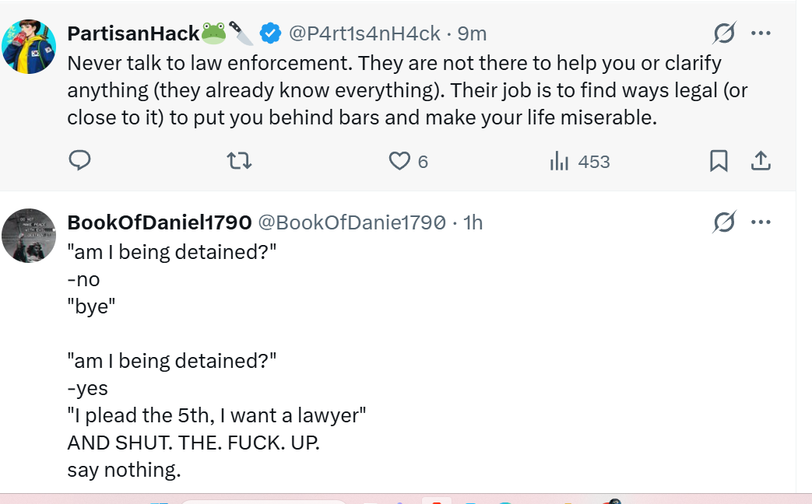Click the blue verified badge beside PartisanHack

coord(270,33)
